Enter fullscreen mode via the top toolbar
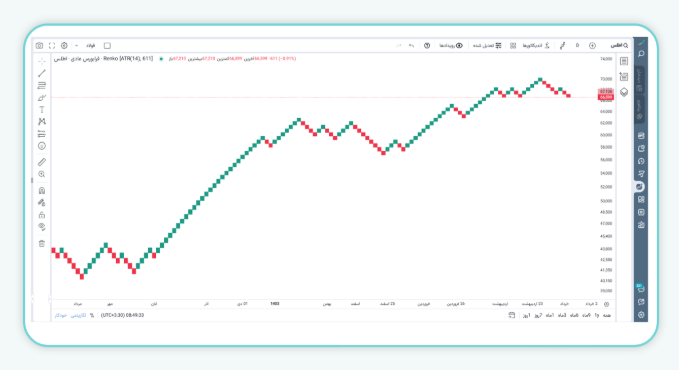679x370 pixels. click(x=52, y=45)
